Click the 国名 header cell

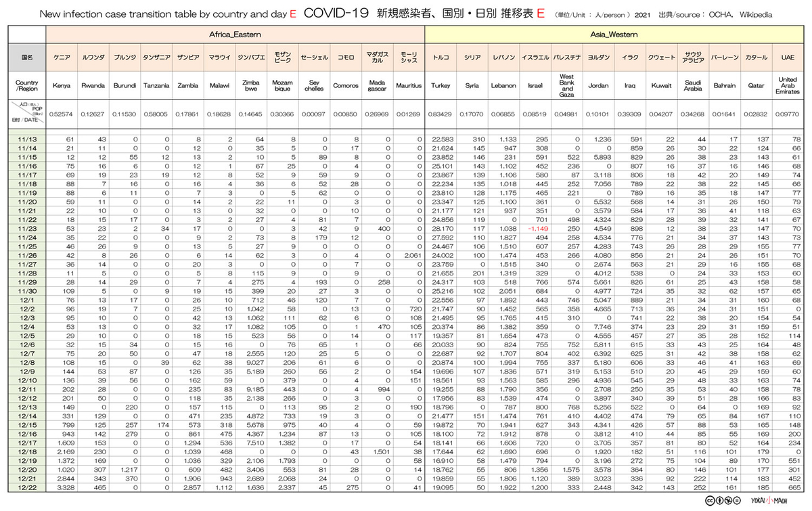(x=28, y=58)
